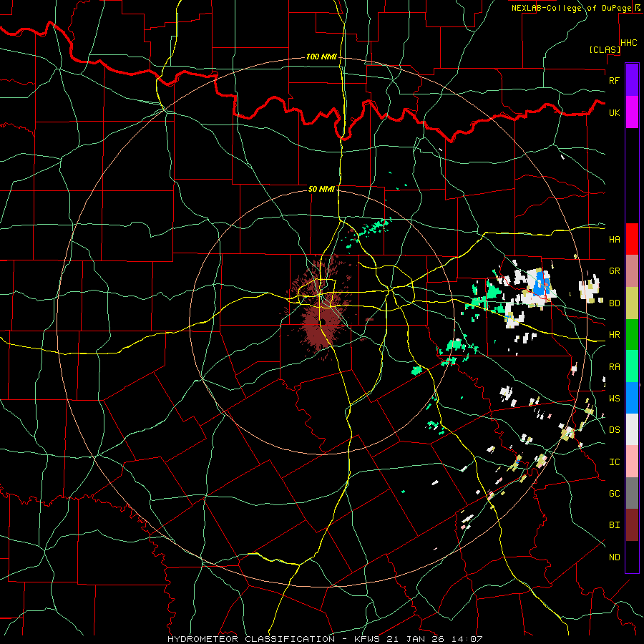Click the 100 NMI range ring label
The image size is (644, 644).
(321, 57)
